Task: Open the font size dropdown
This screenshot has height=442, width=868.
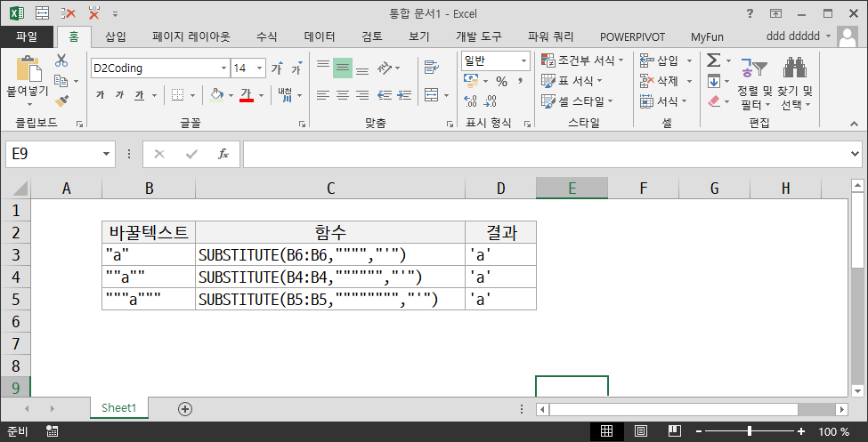Action: (x=260, y=68)
